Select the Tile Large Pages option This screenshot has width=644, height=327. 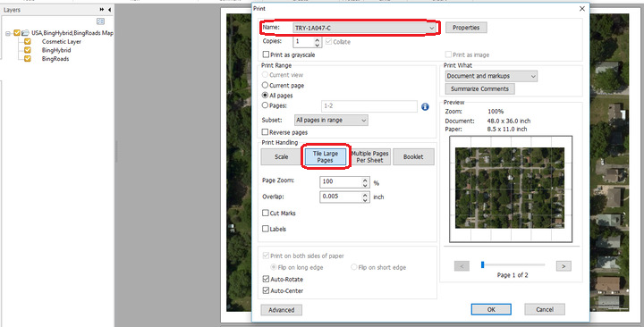coord(325,156)
